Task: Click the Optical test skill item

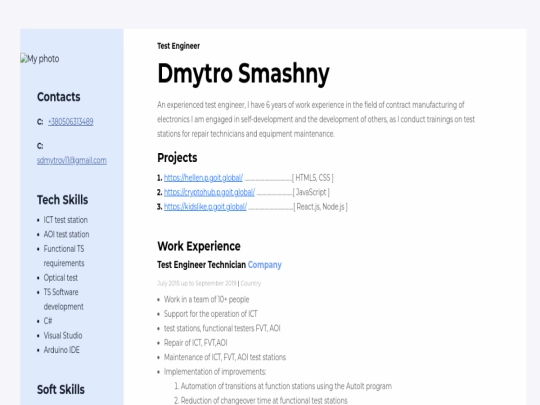Action: point(61,278)
